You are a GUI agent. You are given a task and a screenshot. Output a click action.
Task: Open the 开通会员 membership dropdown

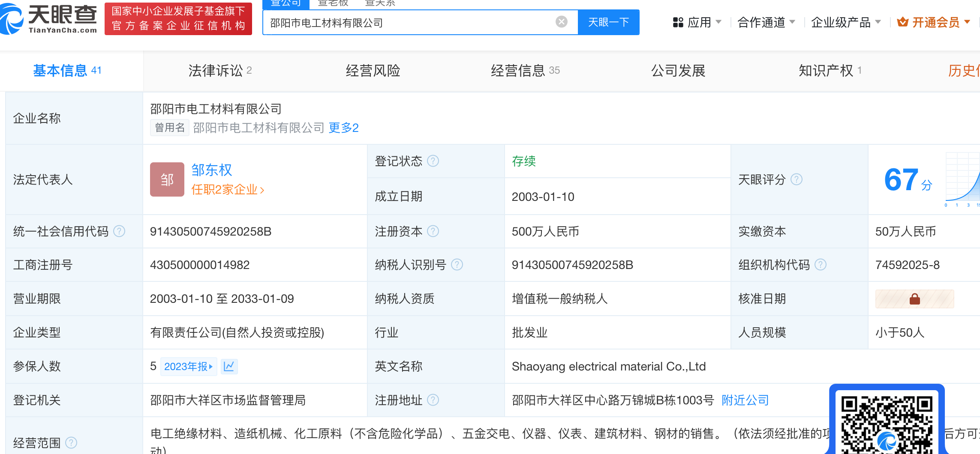coord(933,22)
